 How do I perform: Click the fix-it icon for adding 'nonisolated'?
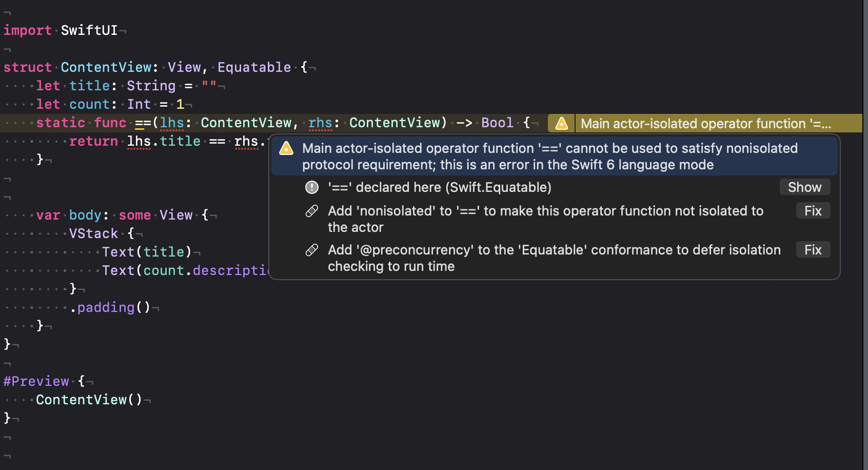click(312, 211)
